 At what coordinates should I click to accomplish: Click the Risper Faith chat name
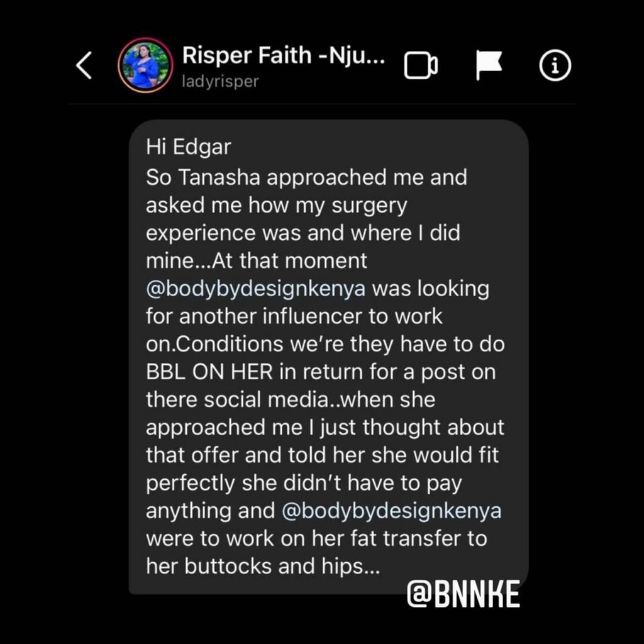coord(283,56)
